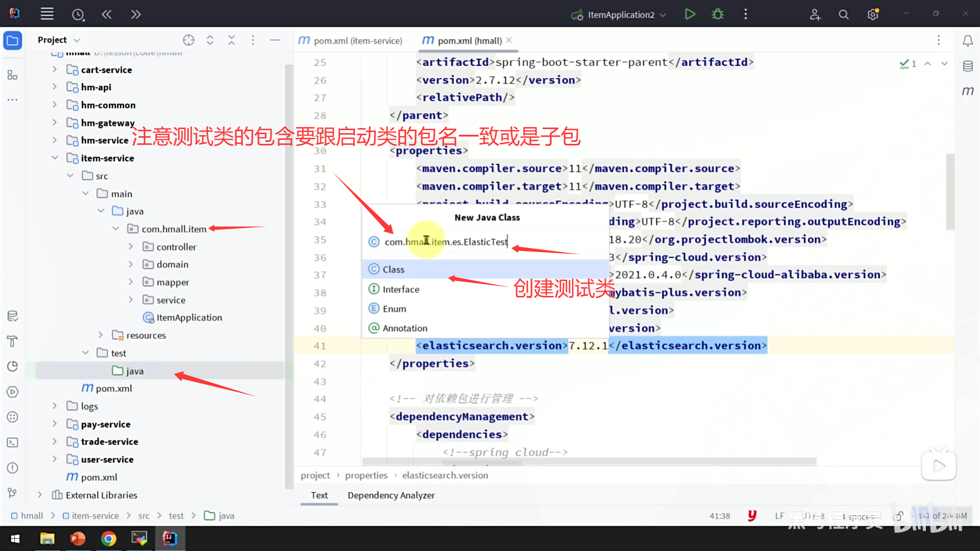The image size is (980, 551).
Task: Open ItemApplication class in project tree
Action: (189, 317)
